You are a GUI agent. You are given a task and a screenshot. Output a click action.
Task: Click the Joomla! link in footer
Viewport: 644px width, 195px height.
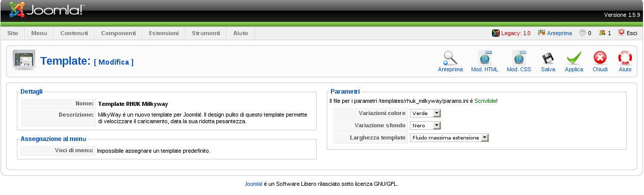coord(253,184)
